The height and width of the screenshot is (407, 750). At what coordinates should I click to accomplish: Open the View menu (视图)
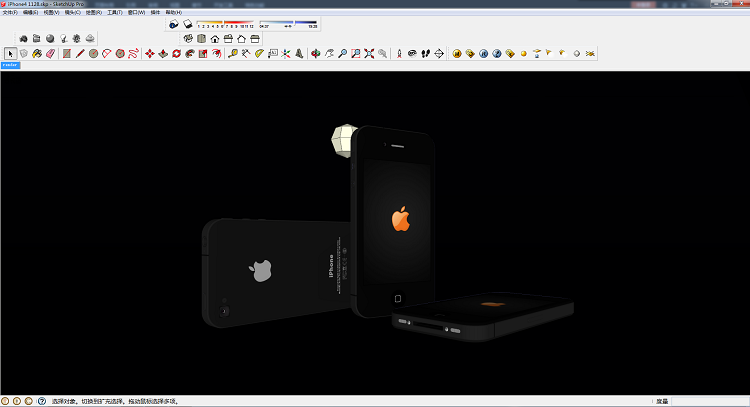[51, 12]
